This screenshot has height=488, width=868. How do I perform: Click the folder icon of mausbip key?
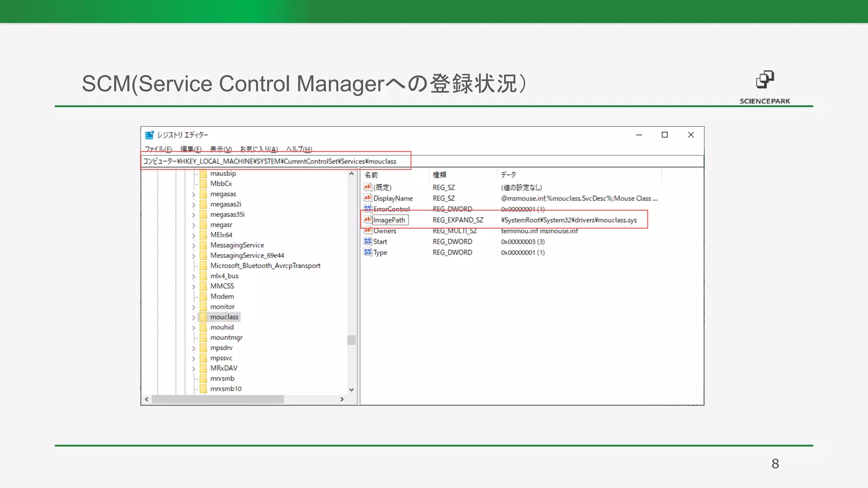[x=203, y=173]
